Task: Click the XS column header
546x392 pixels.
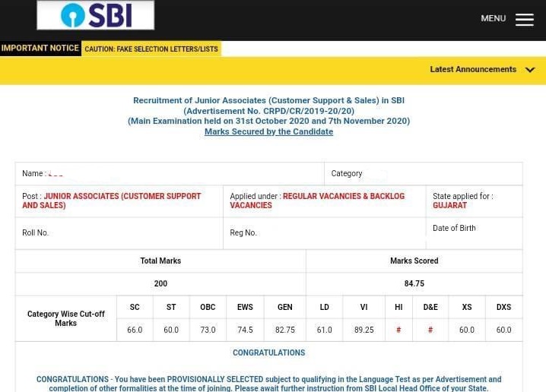Action: coord(467,307)
